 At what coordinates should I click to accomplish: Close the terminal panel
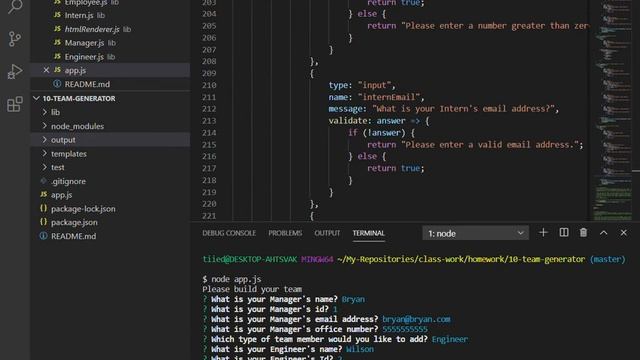tap(624, 233)
